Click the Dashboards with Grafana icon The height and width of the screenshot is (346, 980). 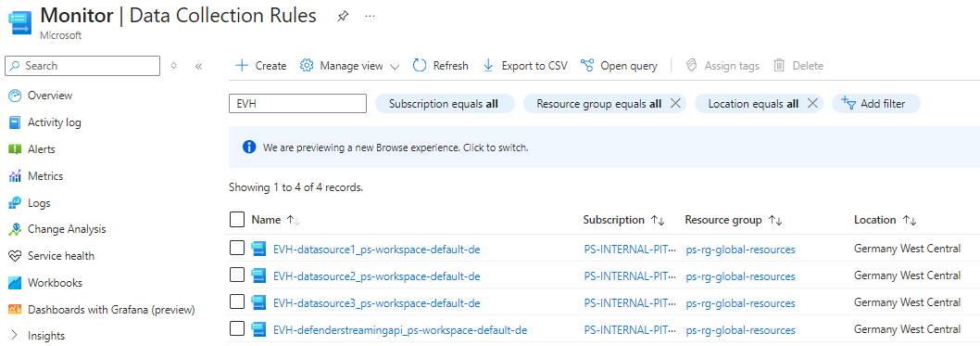15,310
